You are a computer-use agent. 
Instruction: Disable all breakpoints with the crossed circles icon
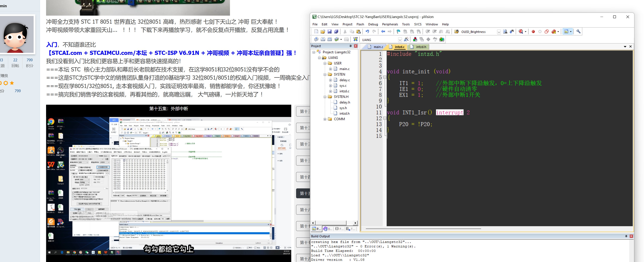pyautogui.click(x=546, y=32)
